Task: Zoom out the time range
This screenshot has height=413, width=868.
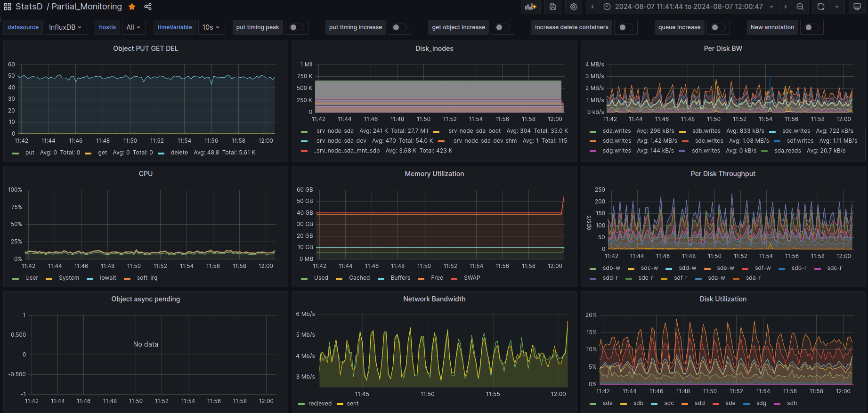Action: [x=800, y=7]
